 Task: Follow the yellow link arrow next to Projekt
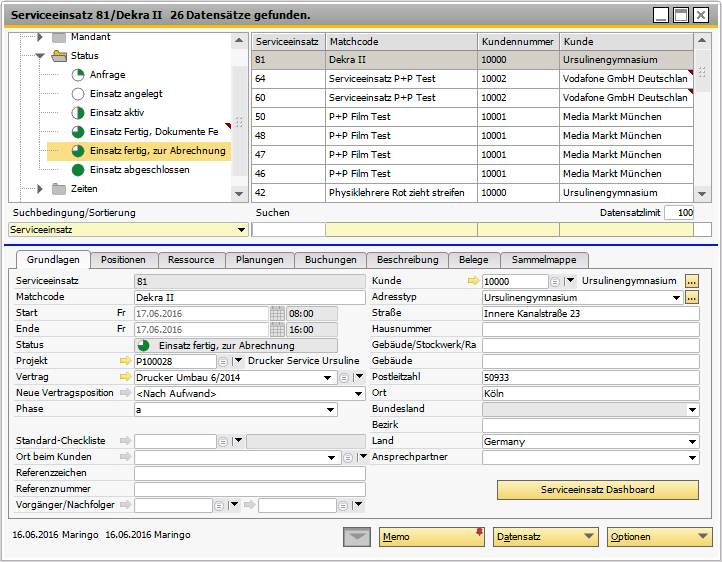125,361
